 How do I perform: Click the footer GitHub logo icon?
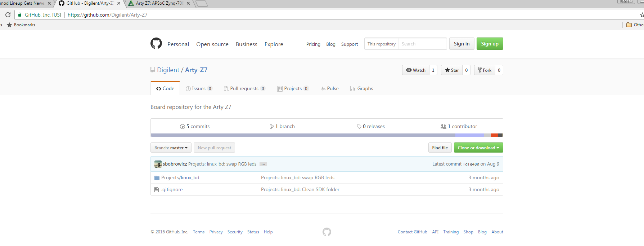pyautogui.click(x=326, y=232)
